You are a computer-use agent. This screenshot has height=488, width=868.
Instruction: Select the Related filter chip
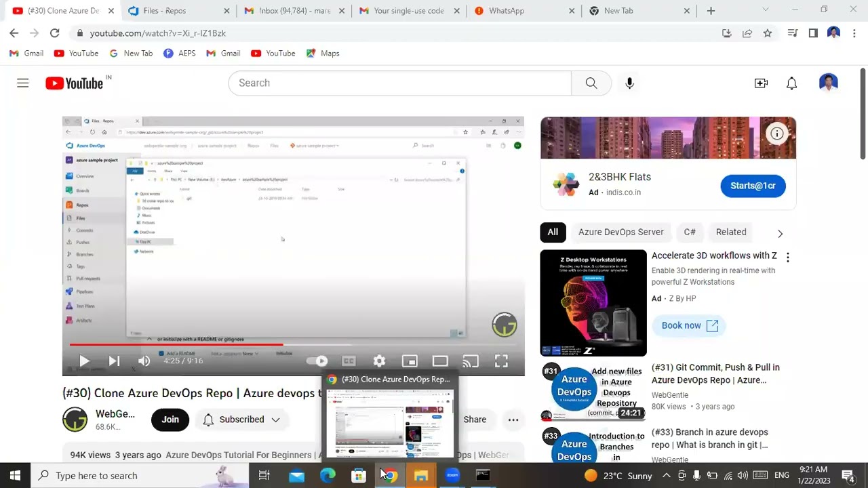(x=731, y=232)
